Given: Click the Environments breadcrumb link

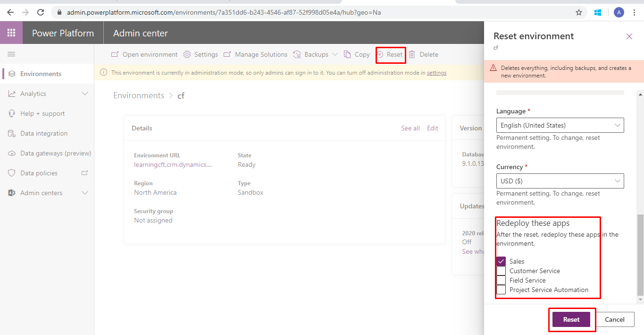Looking at the screenshot, I should 139,95.
